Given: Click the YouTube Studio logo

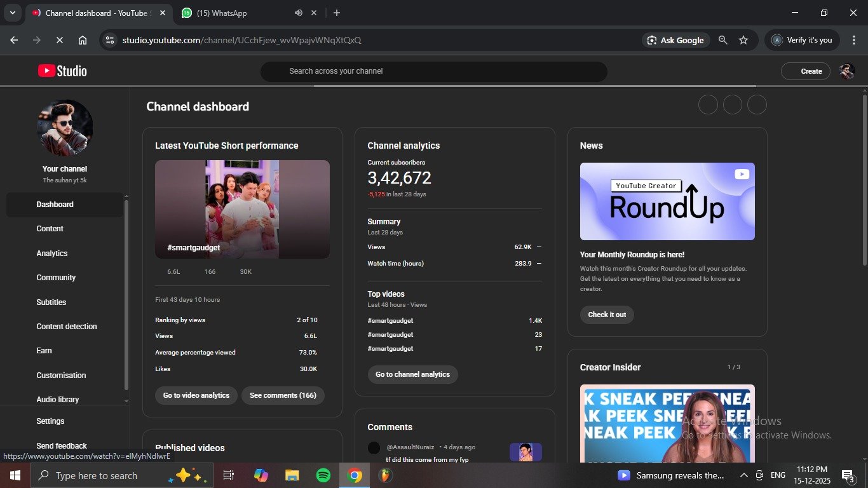Looking at the screenshot, I should [62, 71].
